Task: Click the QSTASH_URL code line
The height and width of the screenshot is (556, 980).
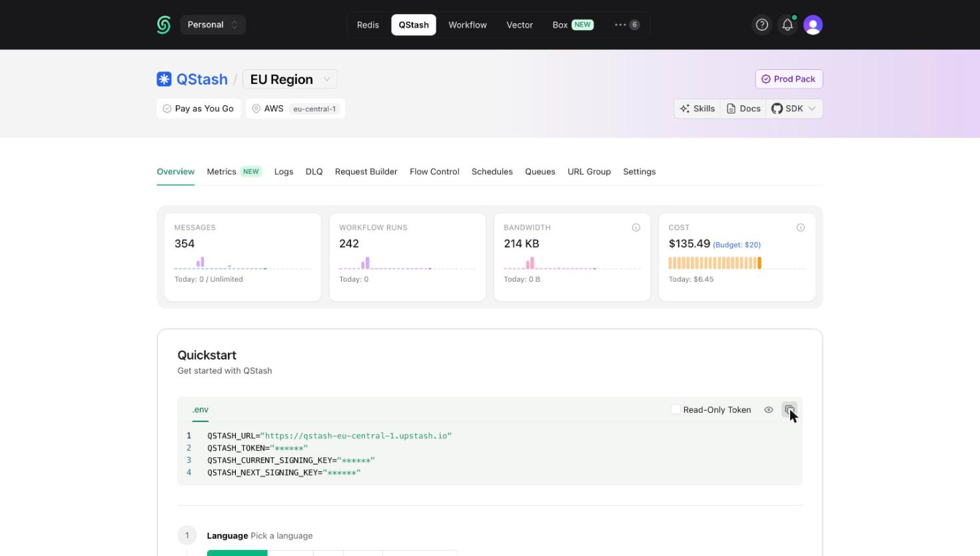Action: click(329, 435)
